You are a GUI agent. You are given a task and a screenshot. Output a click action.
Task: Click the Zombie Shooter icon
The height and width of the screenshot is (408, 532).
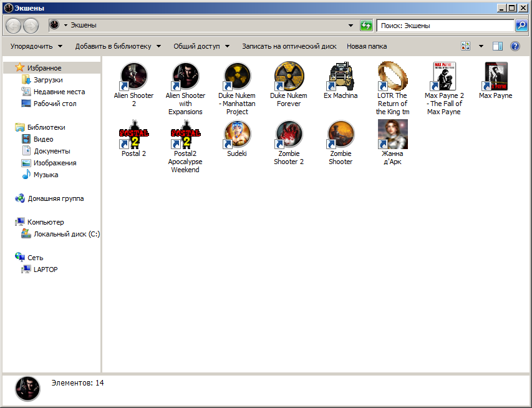[x=341, y=134]
